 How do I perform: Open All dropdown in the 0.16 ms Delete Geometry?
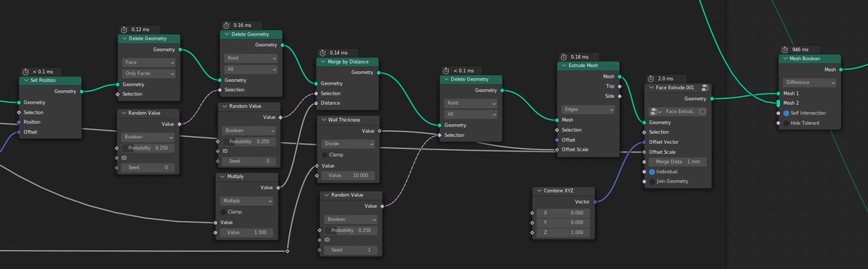[251, 69]
